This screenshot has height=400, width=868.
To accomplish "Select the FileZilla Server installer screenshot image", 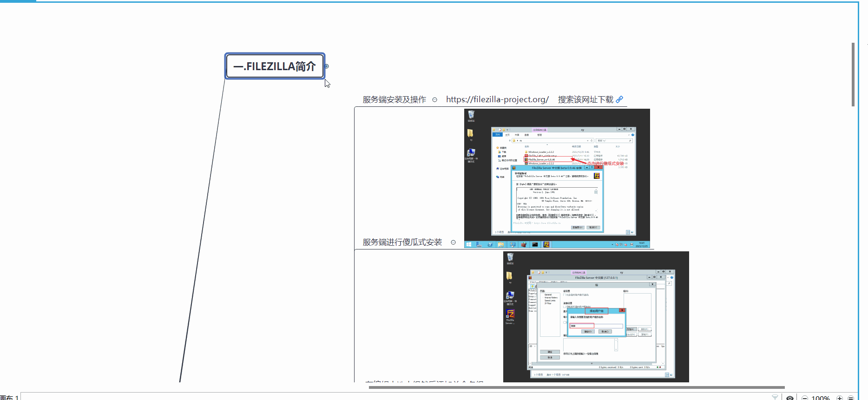I will (557, 178).
